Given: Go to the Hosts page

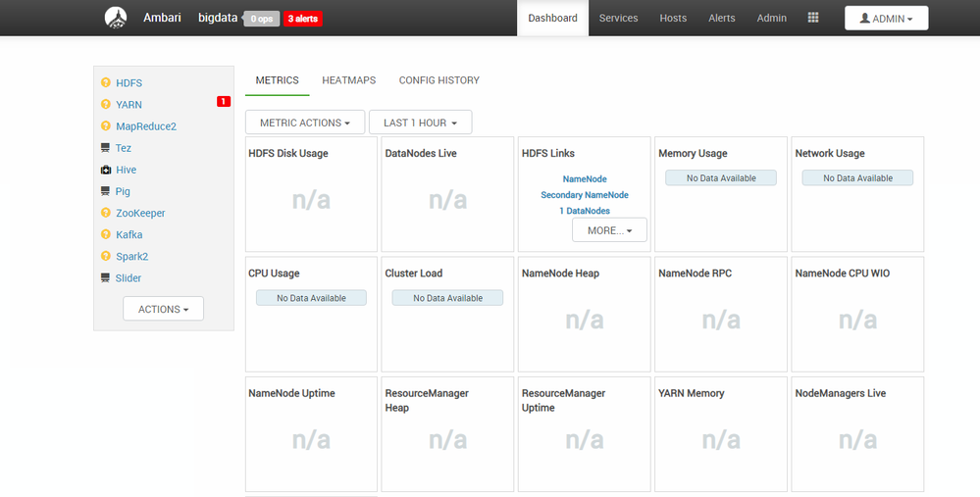Looking at the screenshot, I should coord(673,18).
